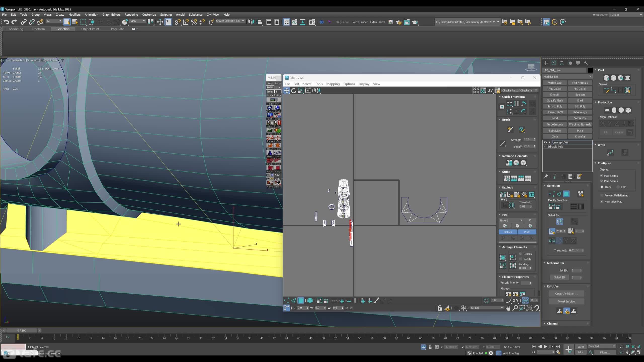Enable Prevent Reflattening checkbox
This screenshot has height=362, width=644.
tap(602, 195)
